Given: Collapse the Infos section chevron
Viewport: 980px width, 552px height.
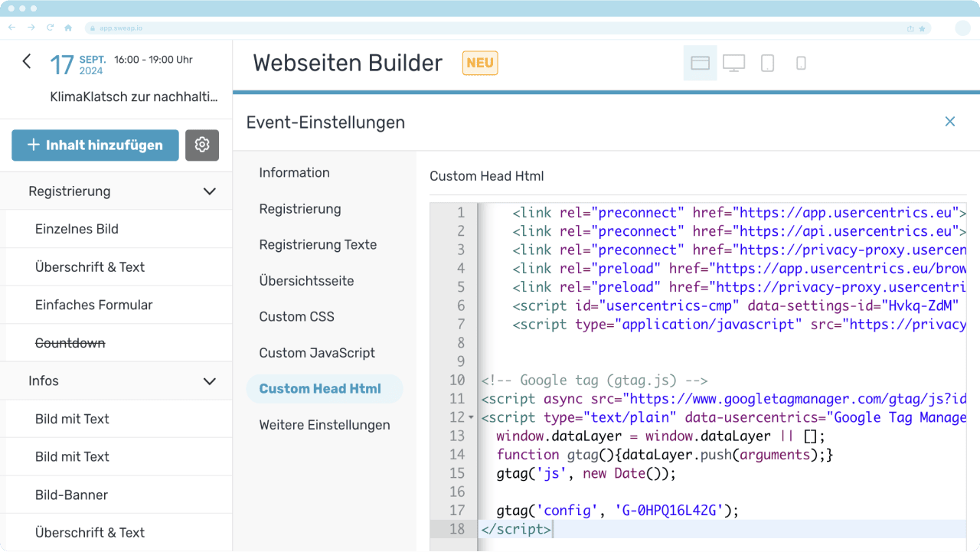Looking at the screenshot, I should tap(209, 381).
